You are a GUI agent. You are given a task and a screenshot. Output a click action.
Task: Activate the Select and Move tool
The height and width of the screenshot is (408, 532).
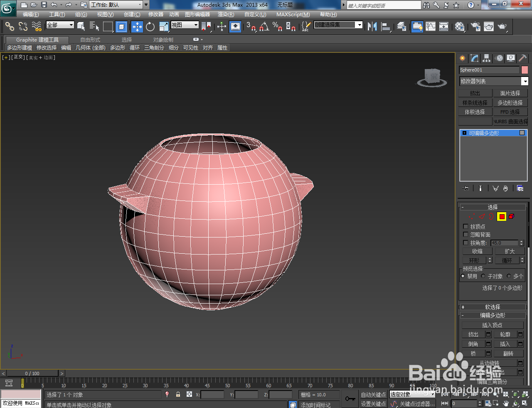pyautogui.click(x=137, y=27)
